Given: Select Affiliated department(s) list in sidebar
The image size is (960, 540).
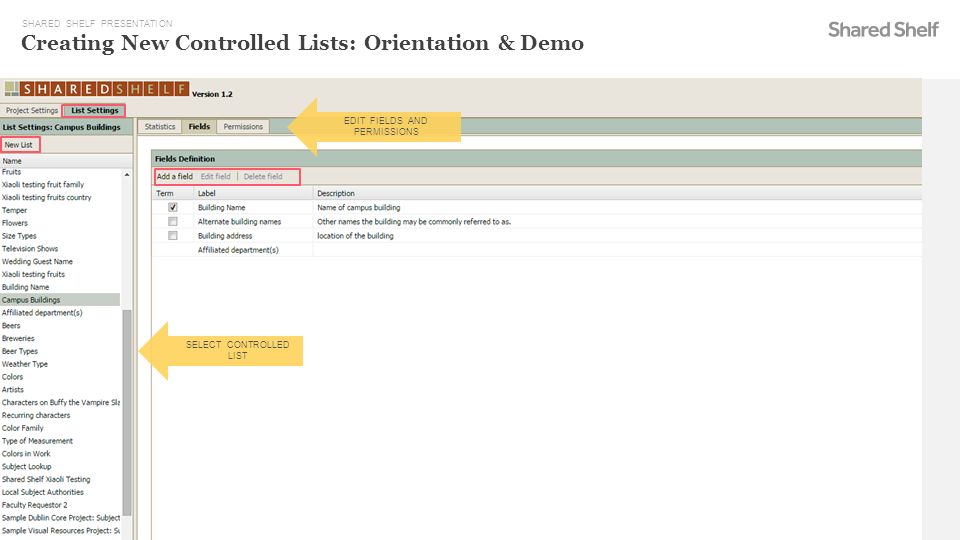Looking at the screenshot, I should (x=60, y=313).
